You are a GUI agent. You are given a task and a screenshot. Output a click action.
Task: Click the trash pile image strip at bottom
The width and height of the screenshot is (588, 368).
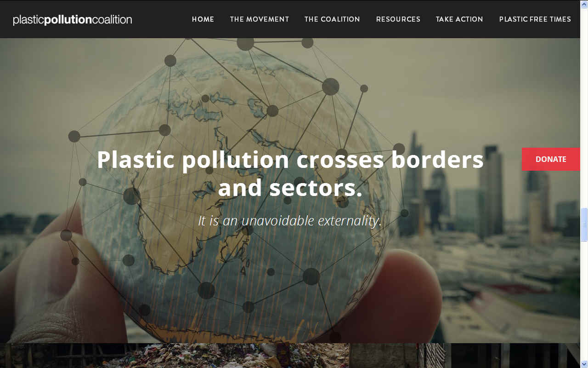[x=290, y=356]
